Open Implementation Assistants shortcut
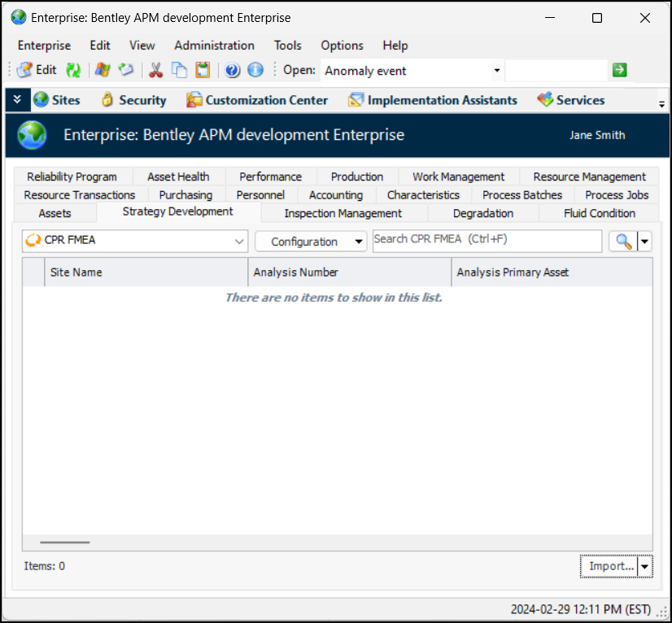The height and width of the screenshot is (623, 672). 433,100
